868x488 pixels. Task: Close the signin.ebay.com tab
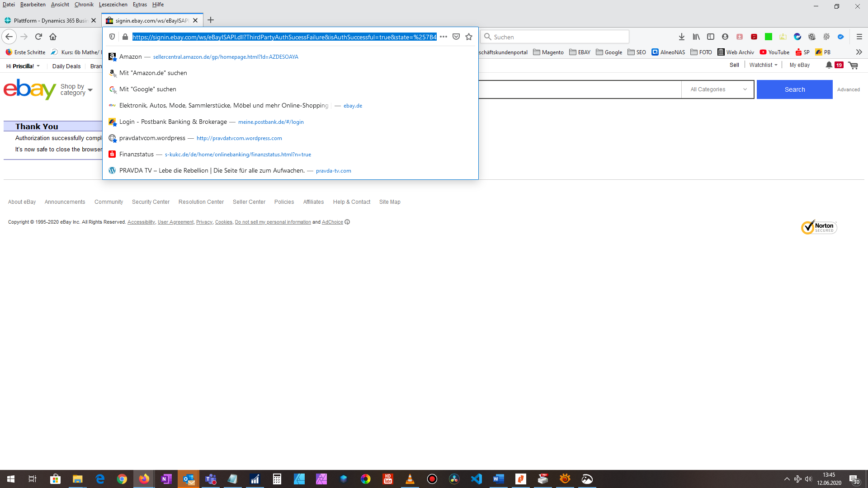(x=195, y=20)
